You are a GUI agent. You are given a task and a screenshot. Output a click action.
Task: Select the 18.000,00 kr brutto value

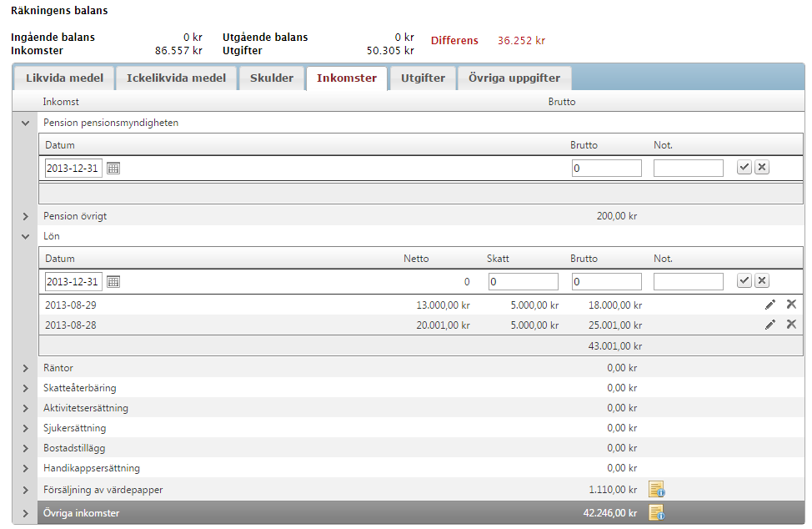(615, 305)
